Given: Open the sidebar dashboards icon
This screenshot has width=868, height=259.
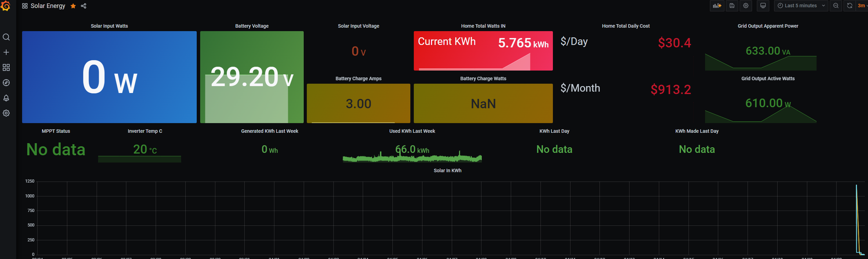Looking at the screenshot, I should (x=6, y=67).
